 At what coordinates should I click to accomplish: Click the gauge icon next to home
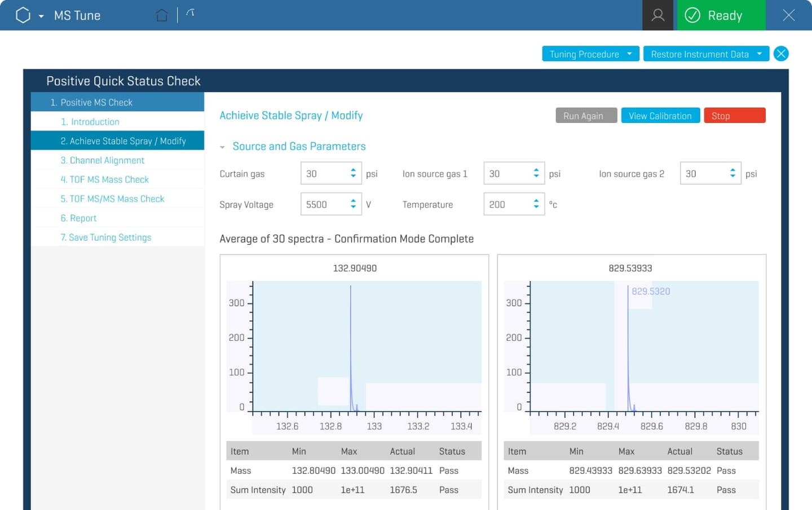coord(190,12)
